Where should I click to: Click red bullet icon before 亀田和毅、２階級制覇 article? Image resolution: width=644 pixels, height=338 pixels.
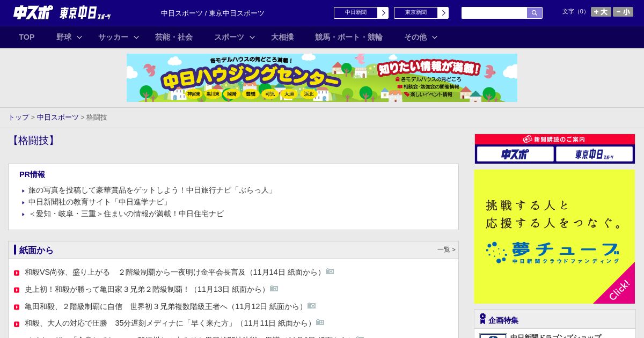[17, 307]
